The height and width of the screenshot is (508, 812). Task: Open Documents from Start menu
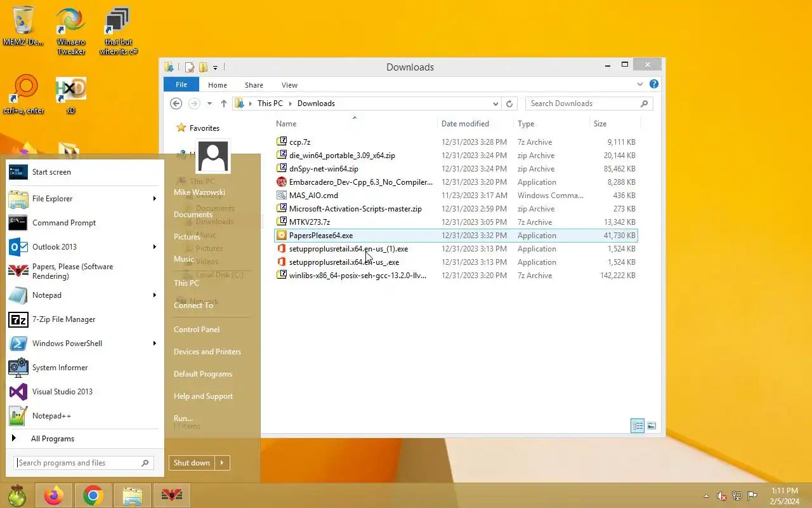pyautogui.click(x=193, y=215)
